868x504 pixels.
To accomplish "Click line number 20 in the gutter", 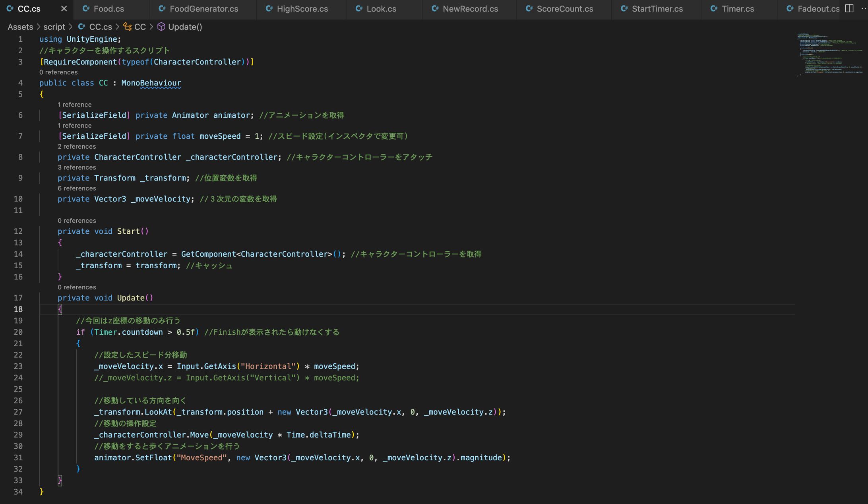I will (x=18, y=332).
